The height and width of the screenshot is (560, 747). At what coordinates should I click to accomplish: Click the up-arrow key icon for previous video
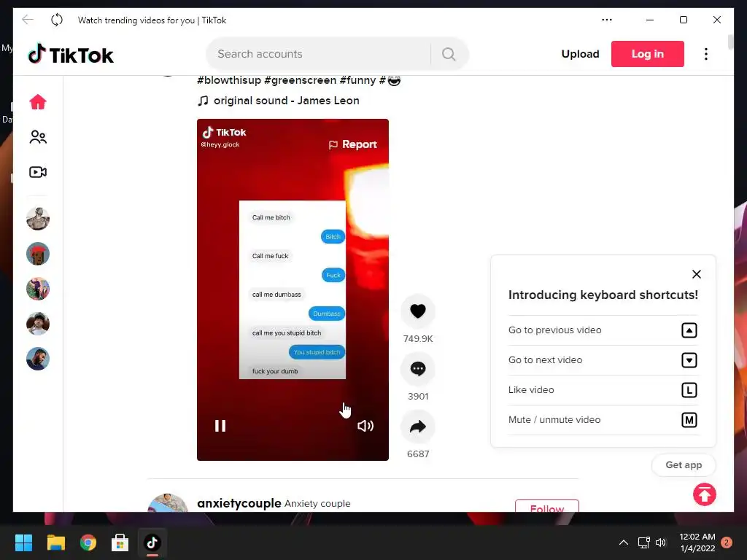(x=689, y=330)
